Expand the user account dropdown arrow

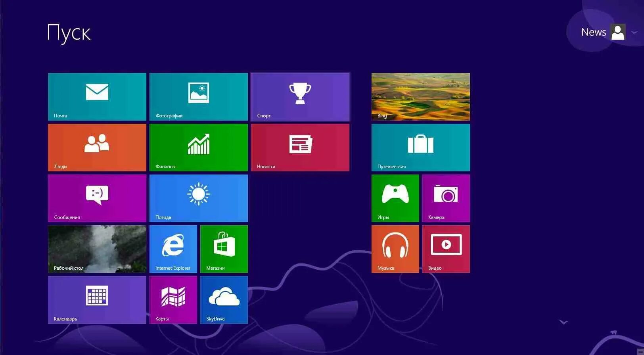tap(634, 33)
